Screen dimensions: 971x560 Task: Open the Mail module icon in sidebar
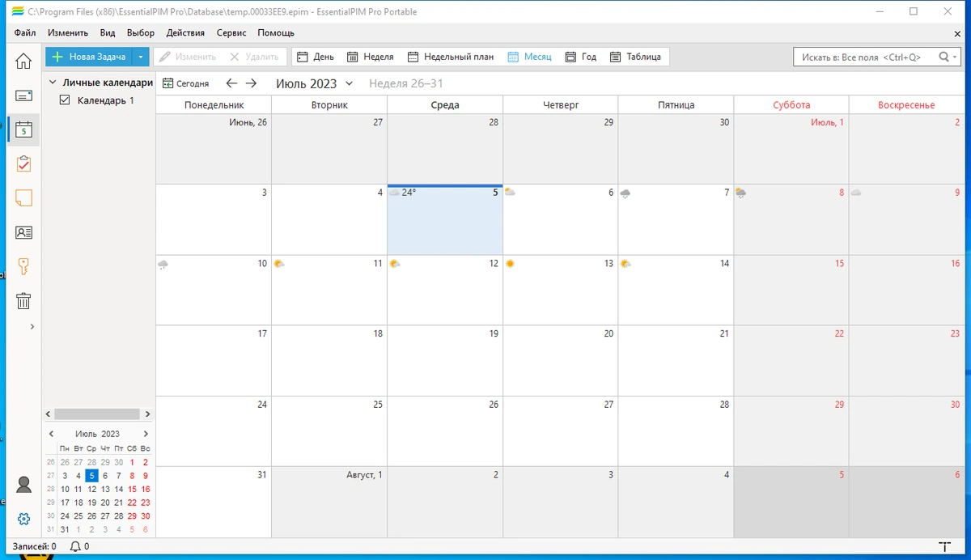tap(23, 95)
